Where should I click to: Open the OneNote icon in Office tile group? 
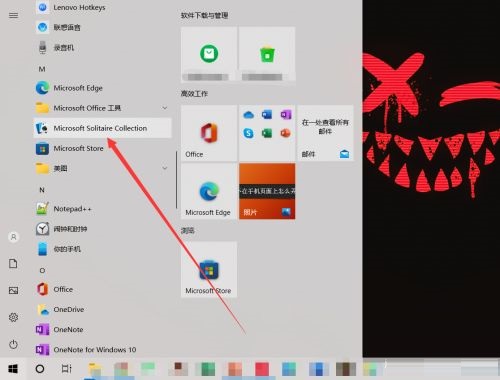[286, 115]
